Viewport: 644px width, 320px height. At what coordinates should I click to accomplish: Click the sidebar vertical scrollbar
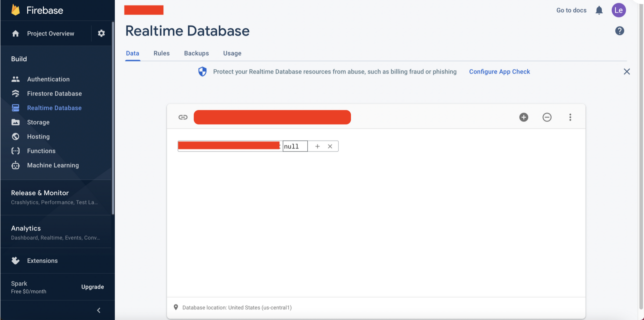tap(113, 118)
